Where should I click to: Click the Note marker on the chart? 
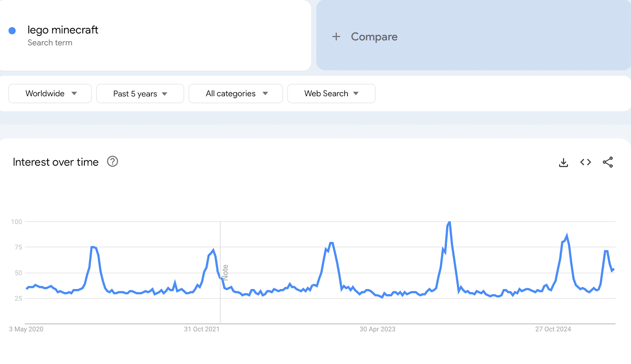click(225, 272)
